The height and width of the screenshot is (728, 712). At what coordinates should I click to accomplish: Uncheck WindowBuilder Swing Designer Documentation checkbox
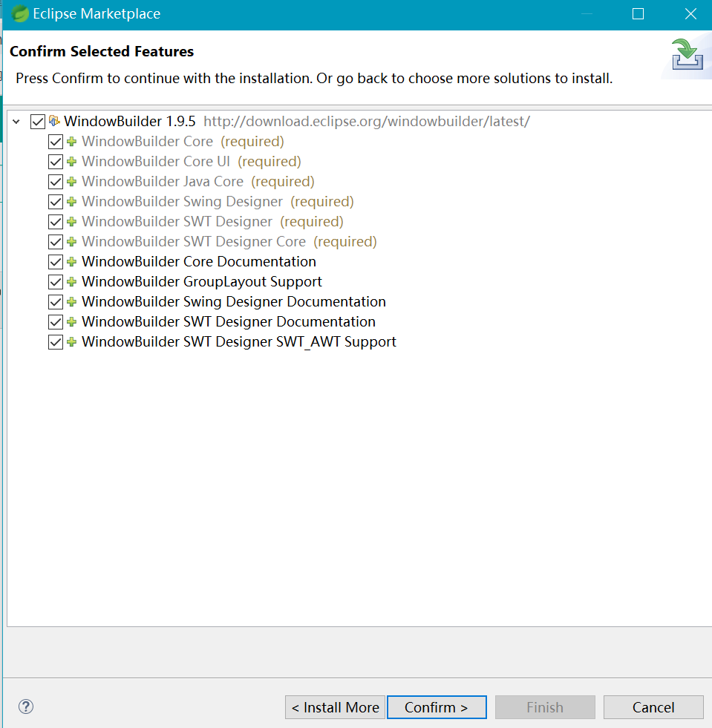[x=56, y=302]
